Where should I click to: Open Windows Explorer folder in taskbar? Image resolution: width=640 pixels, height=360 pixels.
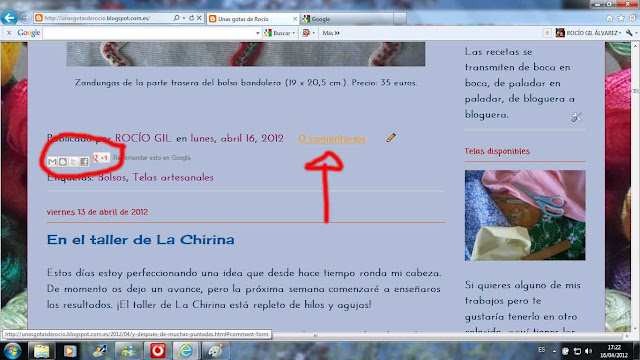[x=42, y=351]
